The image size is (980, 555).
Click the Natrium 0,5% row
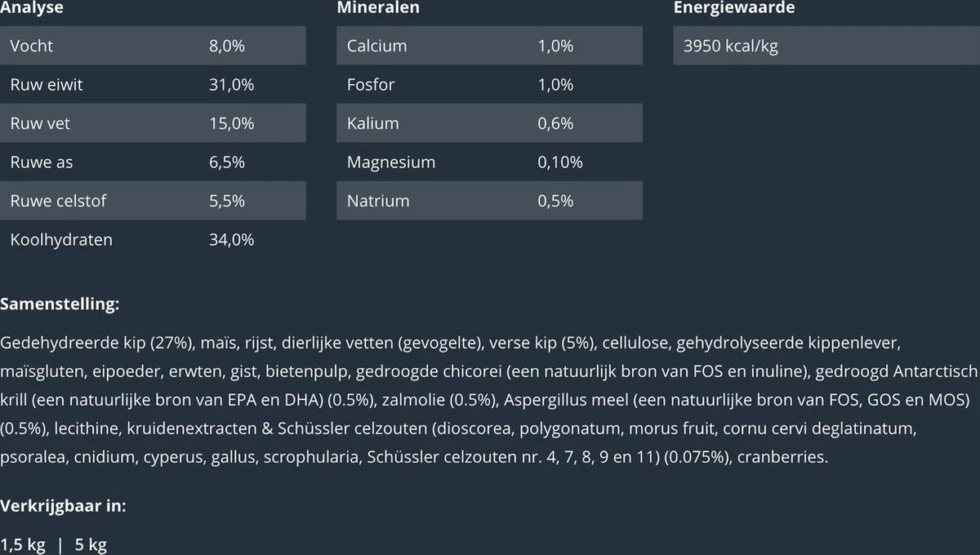click(489, 201)
